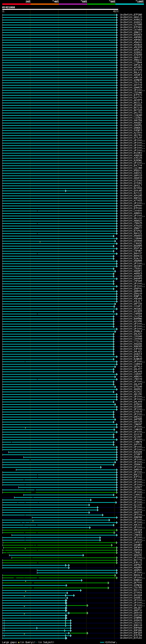This screenshot has width=146, height=644.
Task: Select label UniRef100_Q45FL8
Action: tap(131, 50)
